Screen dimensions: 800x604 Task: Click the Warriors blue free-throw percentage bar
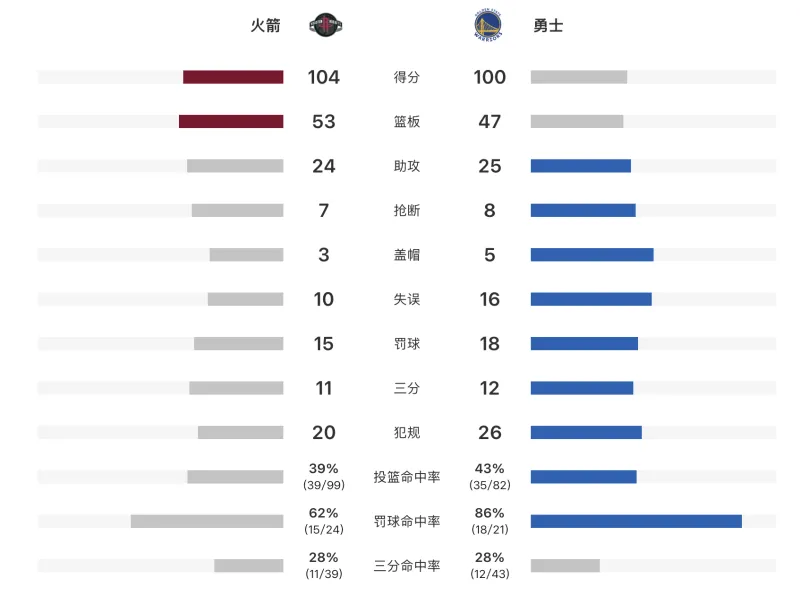pos(636,521)
